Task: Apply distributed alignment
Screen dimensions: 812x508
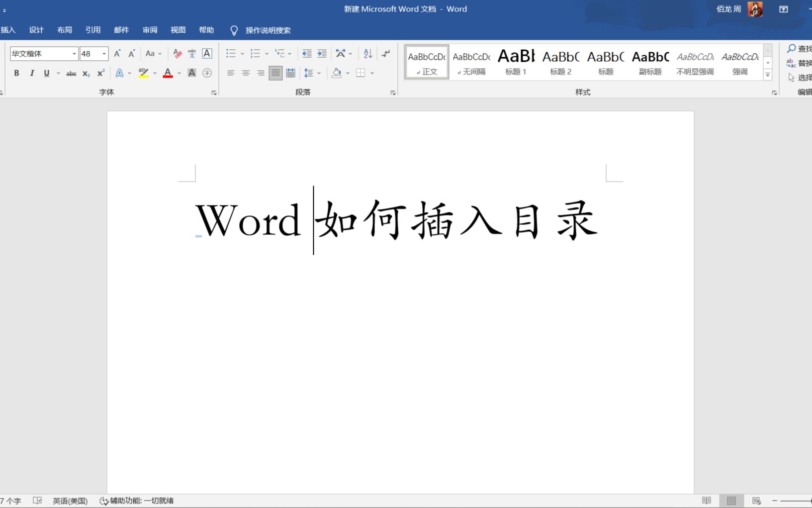Action: point(291,73)
